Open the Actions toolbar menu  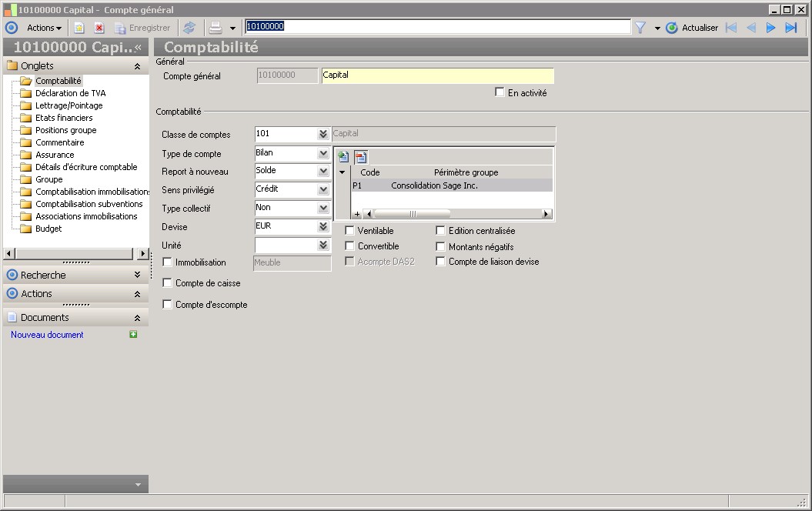pos(44,28)
